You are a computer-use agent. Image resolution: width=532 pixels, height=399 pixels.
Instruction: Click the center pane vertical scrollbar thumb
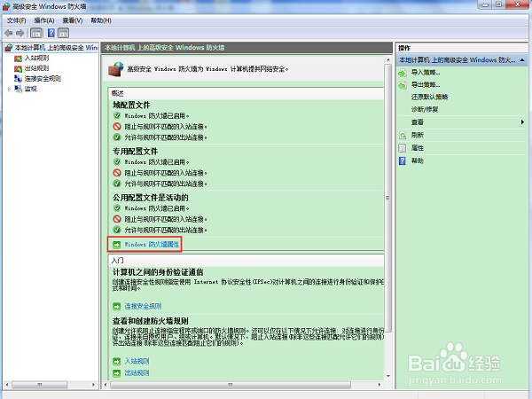387,198
